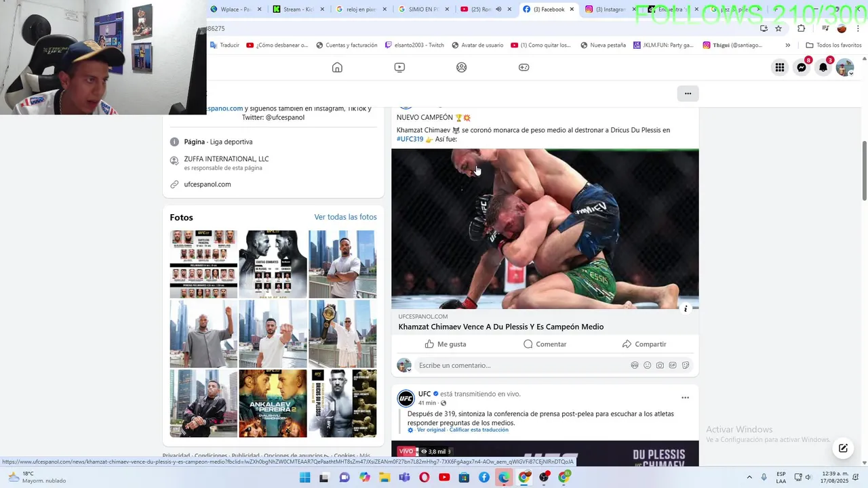Open File Explorer from the taskbar
This screenshot has width=868, height=488.
pos(384,478)
